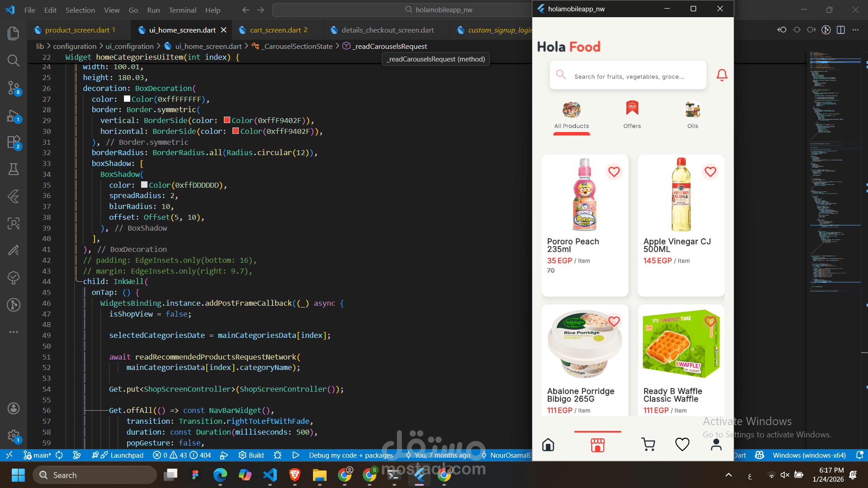Open the Manage gear icon in activity bar

[x=14, y=436]
